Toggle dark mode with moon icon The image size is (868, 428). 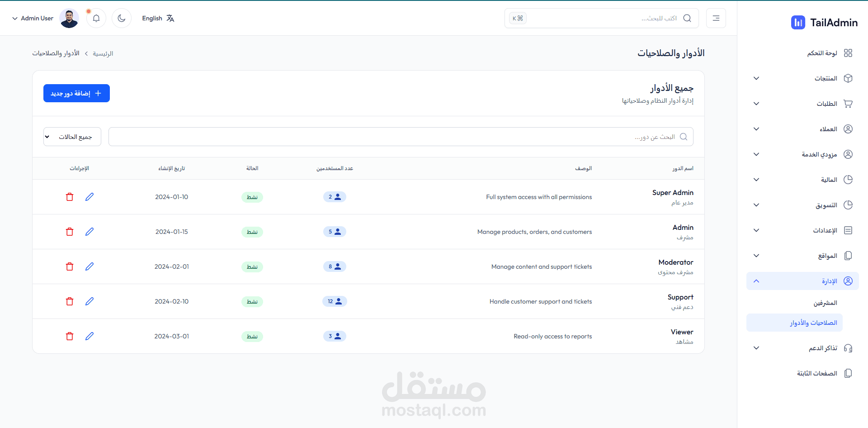pos(122,18)
